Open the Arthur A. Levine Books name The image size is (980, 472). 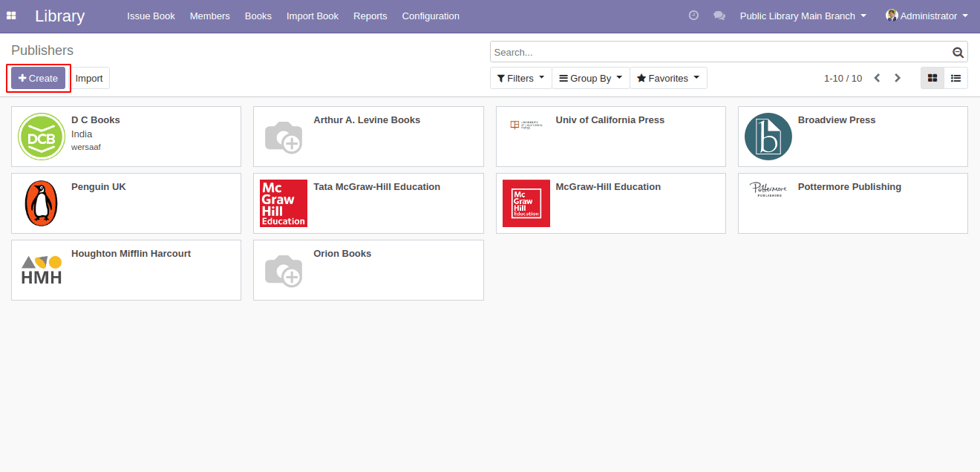point(367,120)
